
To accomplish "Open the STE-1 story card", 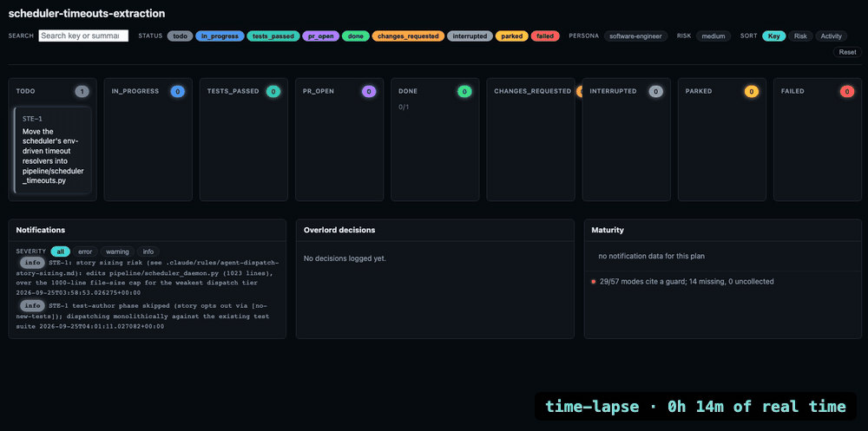I will pyautogui.click(x=53, y=150).
